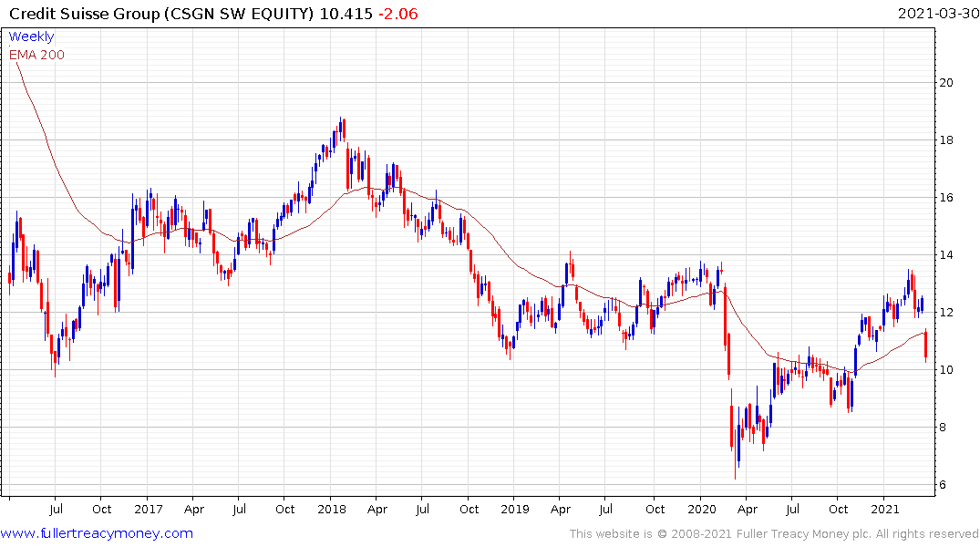
Task: Click the 10.415 last price value
Action: (x=346, y=14)
